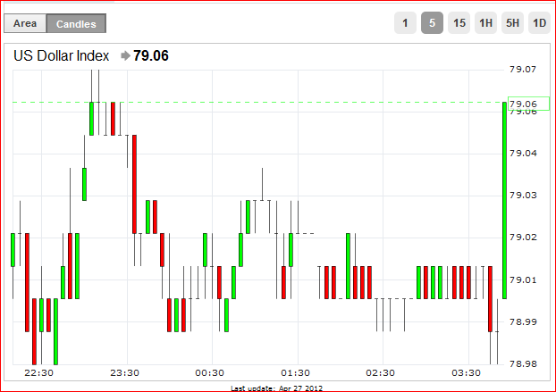Switch the chart to 1H interval

tap(485, 23)
